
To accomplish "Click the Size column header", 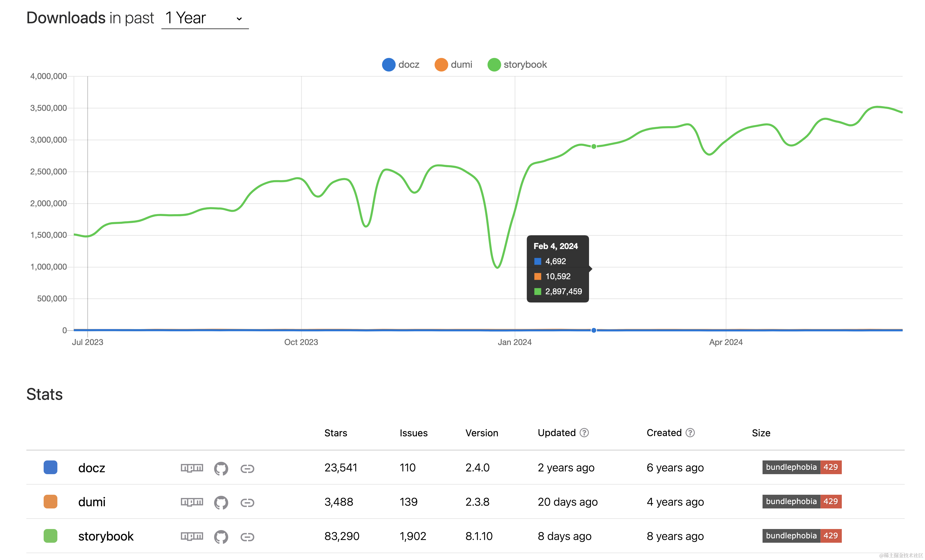I will click(761, 433).
